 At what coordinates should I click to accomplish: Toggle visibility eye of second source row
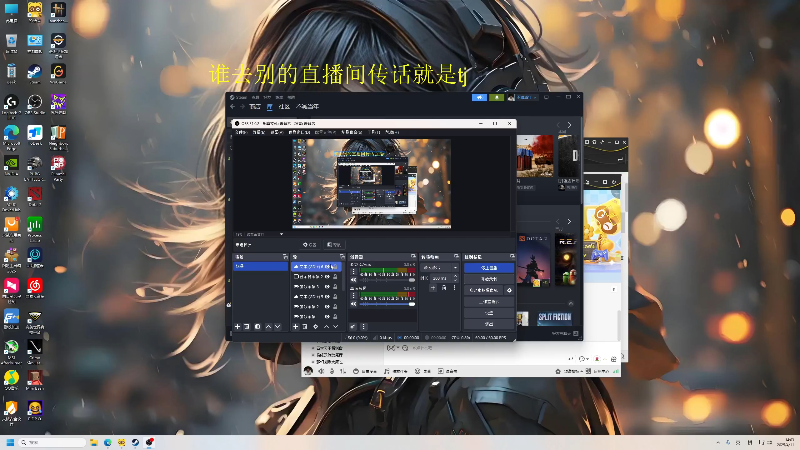click(x=328, y=277)
